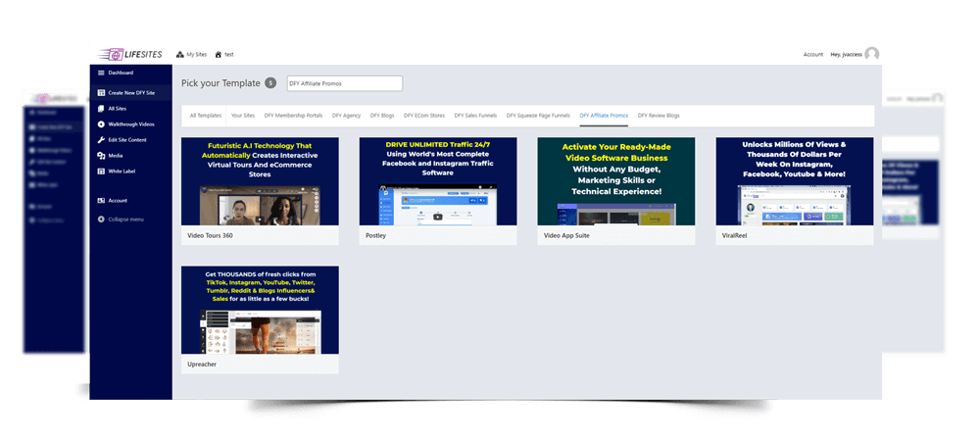Viewport: 980px width, 439px height.
Task: Click the Account link in top bar
Action: click(x=813, y=55)
